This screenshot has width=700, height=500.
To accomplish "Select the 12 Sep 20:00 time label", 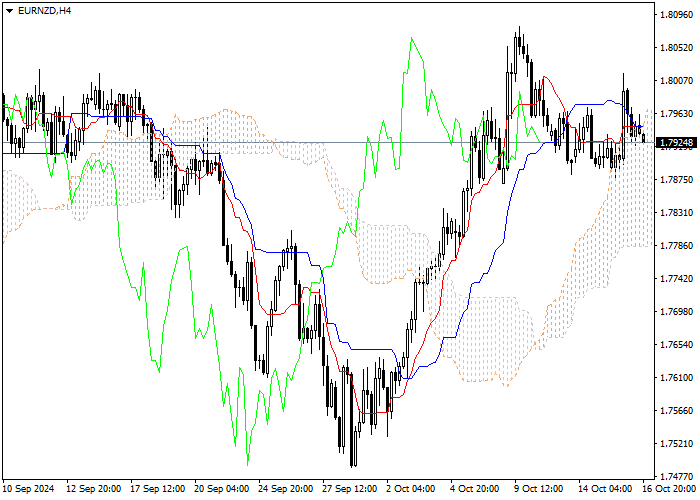I will [x=94, y=489].
